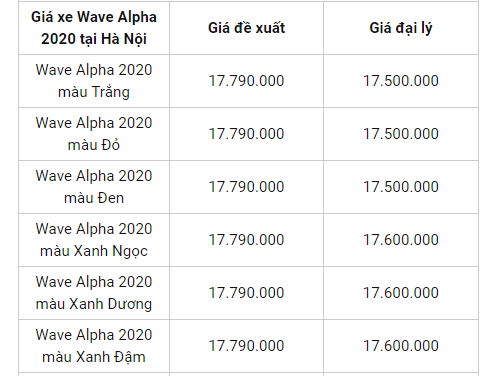This screenshot has width=498, height=376.
Task: Select suggested price for Xanh Ngọc row
Action: pyautogui.click(x=246, y=240)
